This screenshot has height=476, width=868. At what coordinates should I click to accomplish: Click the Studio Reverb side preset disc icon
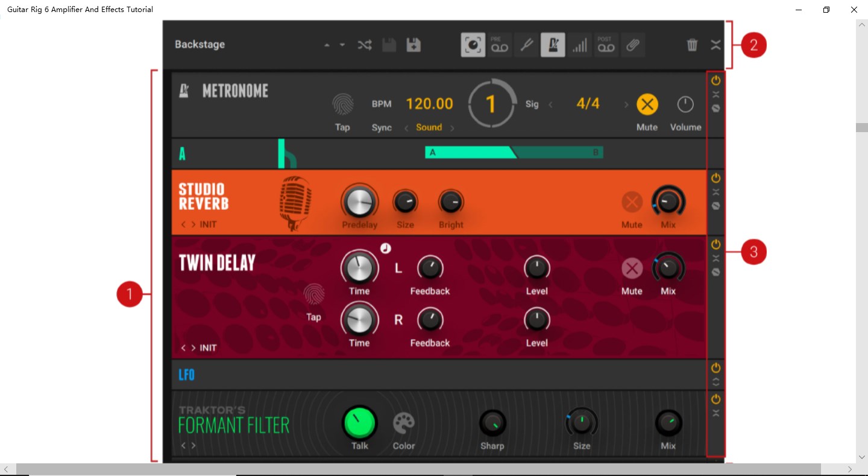tap(715, 206)
